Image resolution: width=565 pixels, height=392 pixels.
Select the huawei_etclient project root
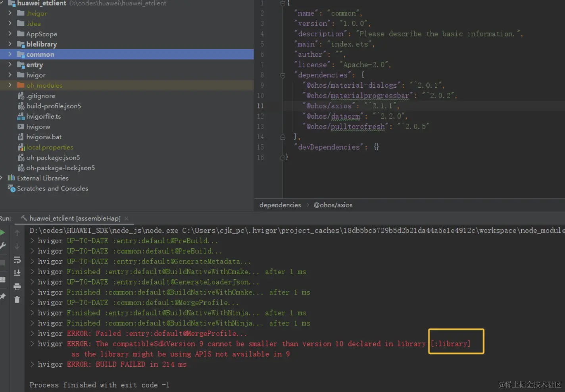[42, 3]
